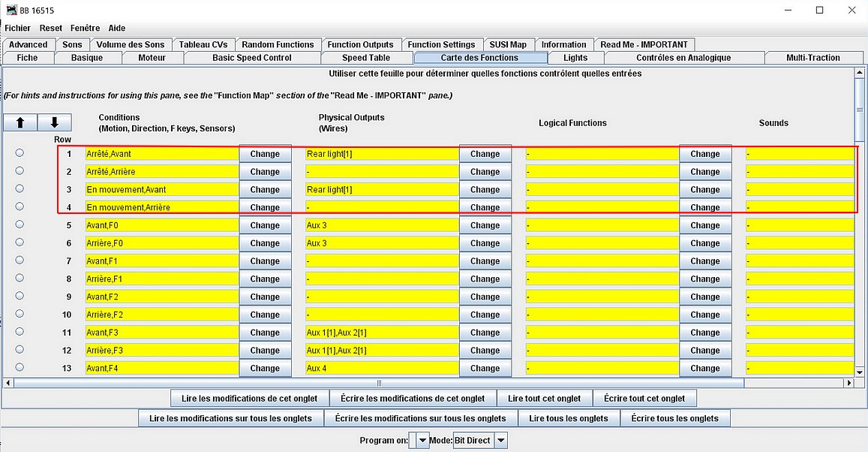Click the outer vertical scrollbar up arrow
868x452 pixels.
(860, 72)
